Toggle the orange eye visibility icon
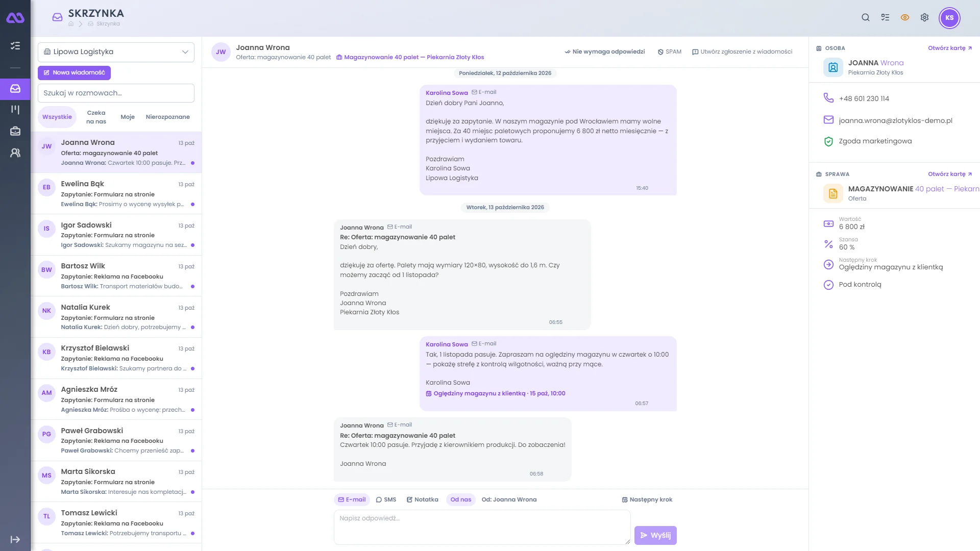 click(x=905, y=17)
